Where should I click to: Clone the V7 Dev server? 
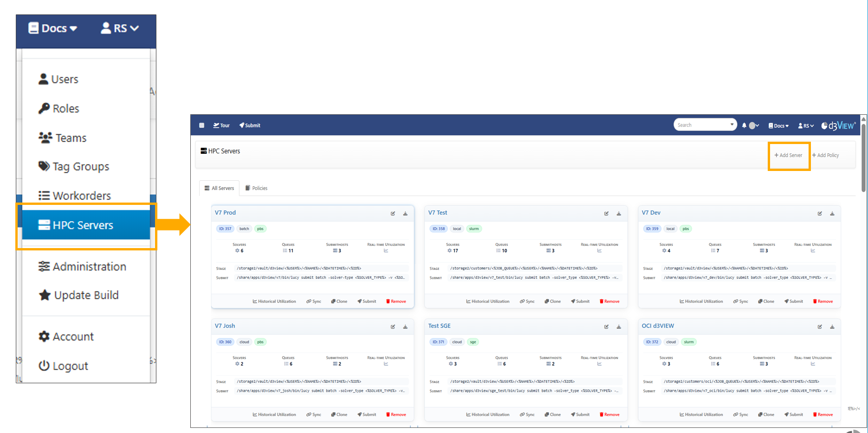click(x=766, y=302)
